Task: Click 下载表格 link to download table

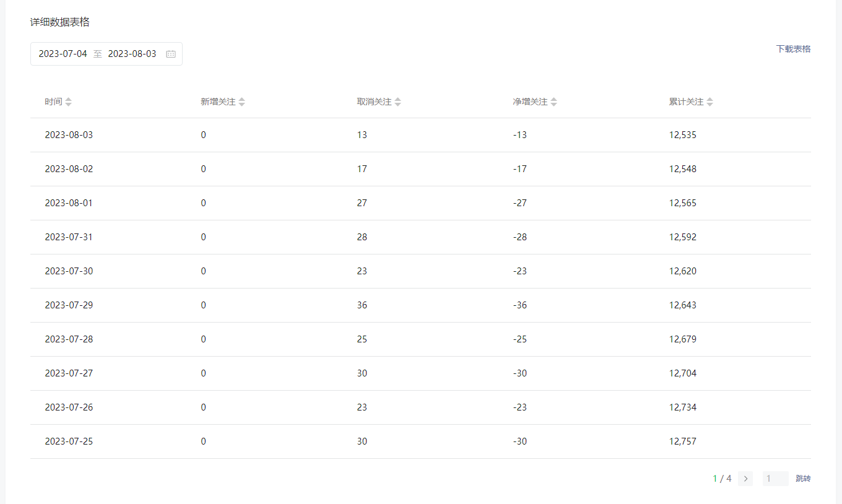Action: [x=793, y=49]
